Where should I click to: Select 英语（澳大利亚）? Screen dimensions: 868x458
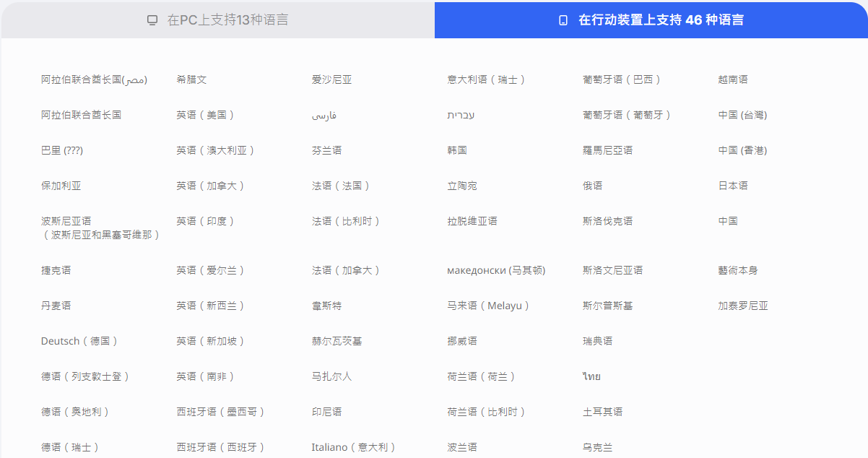point(217,150)
